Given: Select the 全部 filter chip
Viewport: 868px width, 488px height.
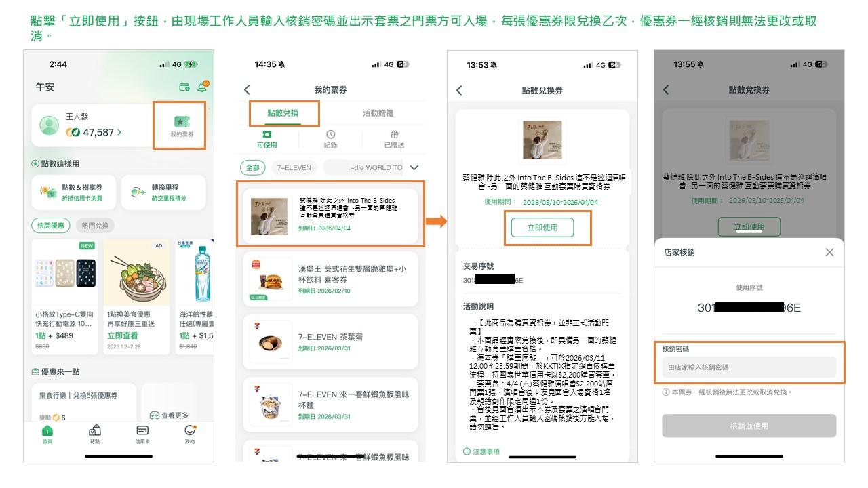Looking at the screenshot, I should pyautogui.click(x=252, y=167).
